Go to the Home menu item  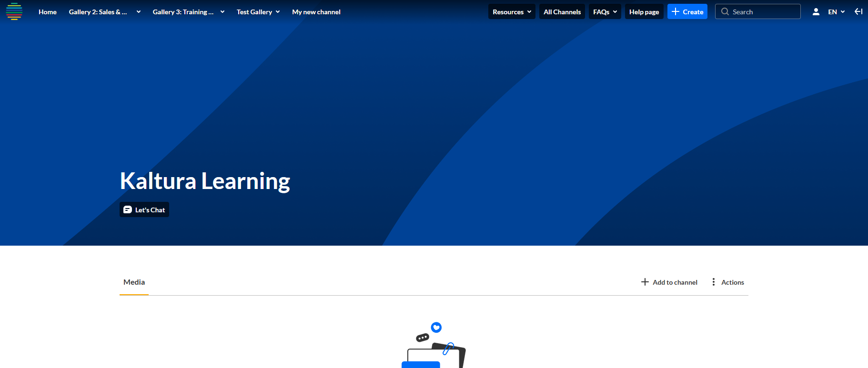pos(48,12)
